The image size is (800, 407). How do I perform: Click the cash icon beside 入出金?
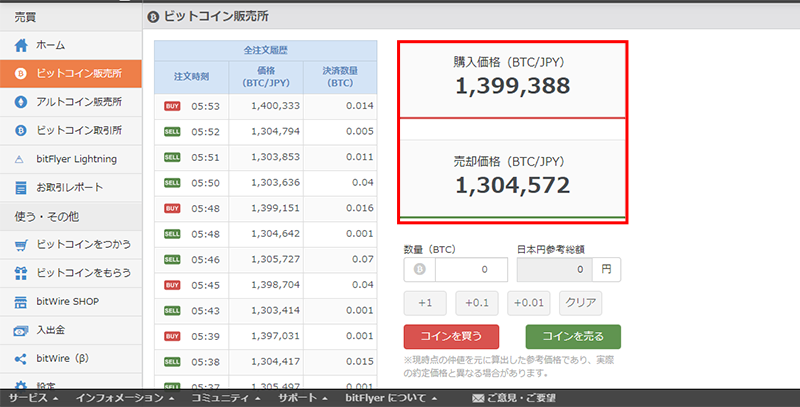tap(20, 330)
